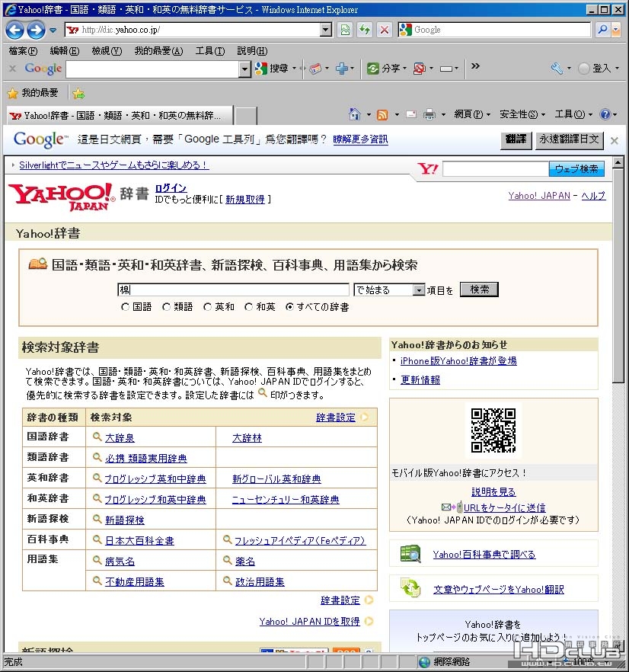Click the Yahoo web search input field
Image resolution: width=629 pixels, height=672 pixels.
[496, 169]
